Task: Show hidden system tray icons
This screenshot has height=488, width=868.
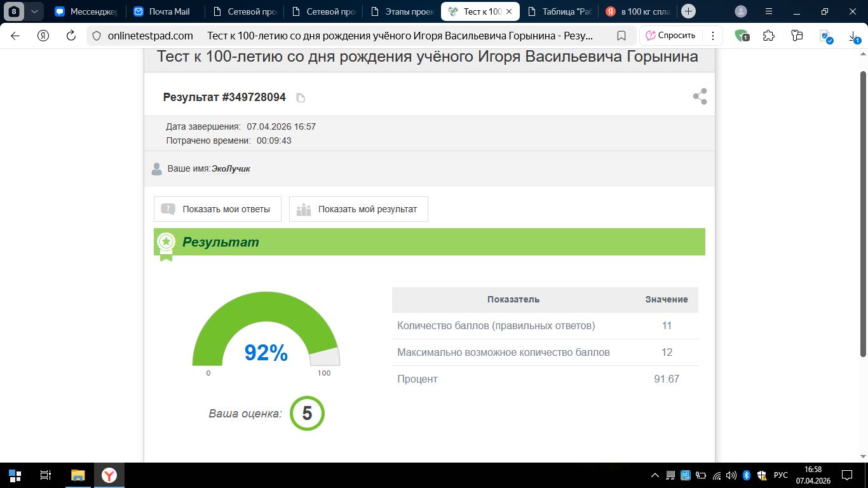Action: [655, 475]
